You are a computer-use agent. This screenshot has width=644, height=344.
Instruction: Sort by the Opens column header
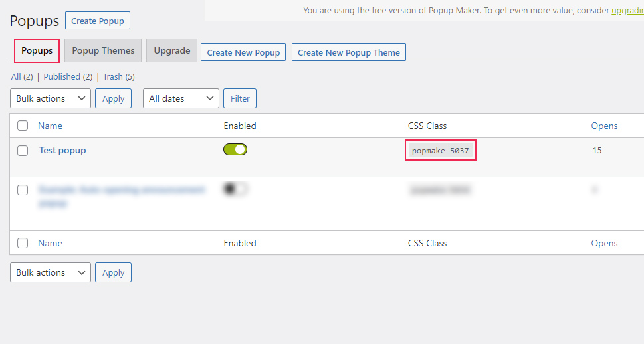point(604,126)
